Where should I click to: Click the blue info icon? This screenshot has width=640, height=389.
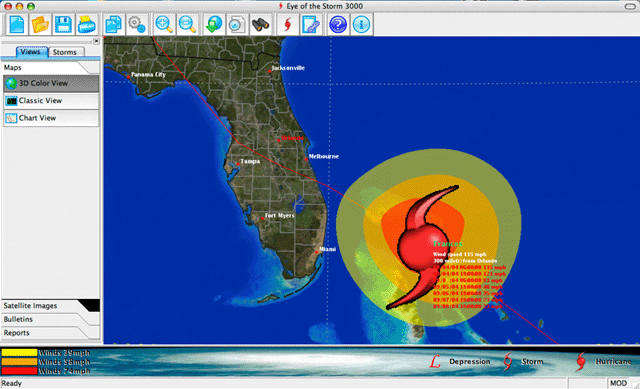361,24
